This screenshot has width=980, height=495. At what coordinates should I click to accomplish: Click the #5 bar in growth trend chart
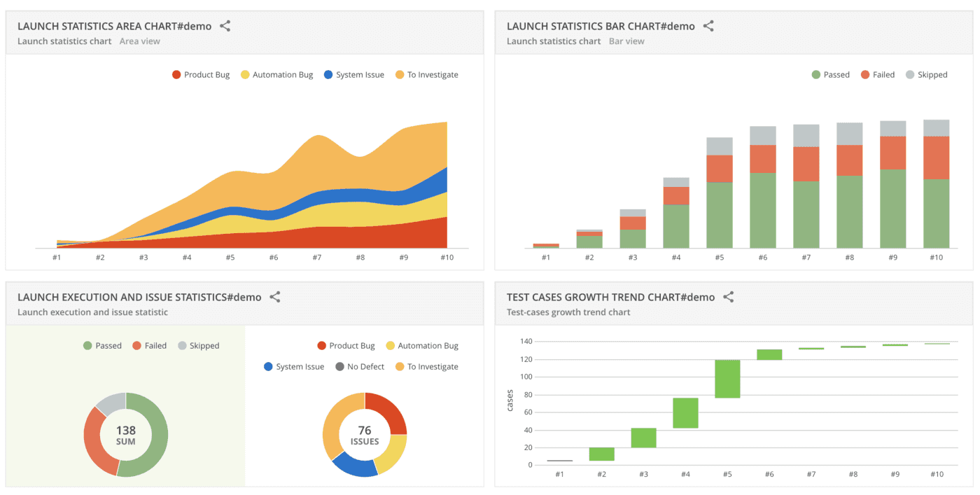[x=727, y=379]
